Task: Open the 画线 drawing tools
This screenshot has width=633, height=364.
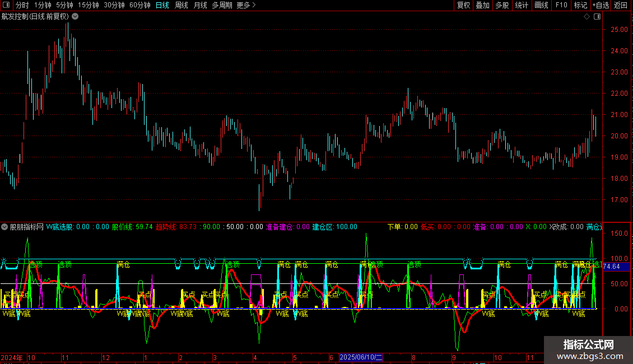Action: click(542, 5)
